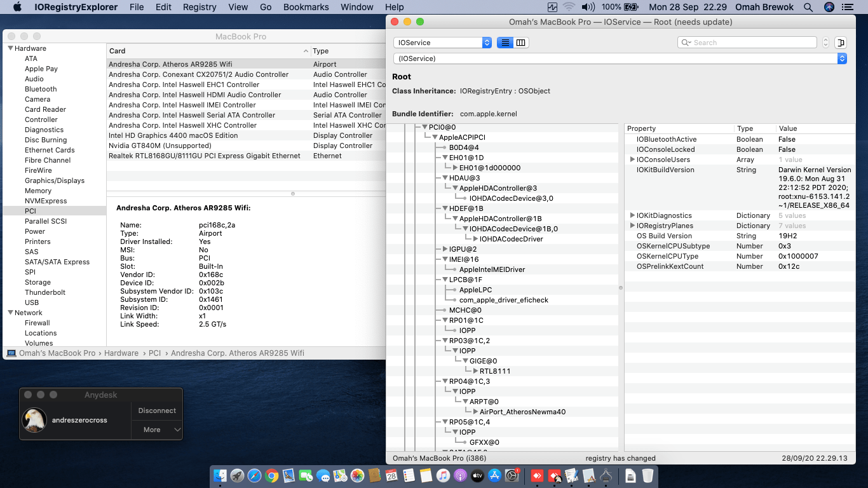
Task: Open Spotlight search in menu bar
Action: coord(808,7)
